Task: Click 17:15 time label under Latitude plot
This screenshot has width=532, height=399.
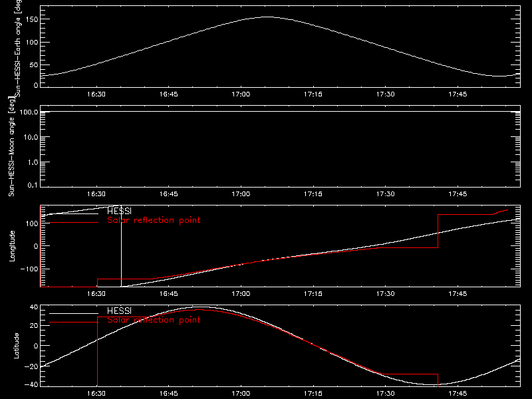Action: click(313, 394)
